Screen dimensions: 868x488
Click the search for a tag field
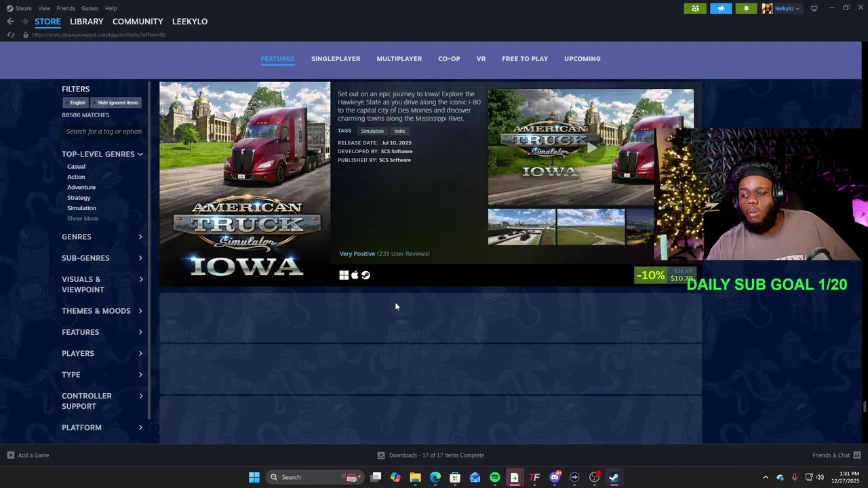click(x=103, y=131)
